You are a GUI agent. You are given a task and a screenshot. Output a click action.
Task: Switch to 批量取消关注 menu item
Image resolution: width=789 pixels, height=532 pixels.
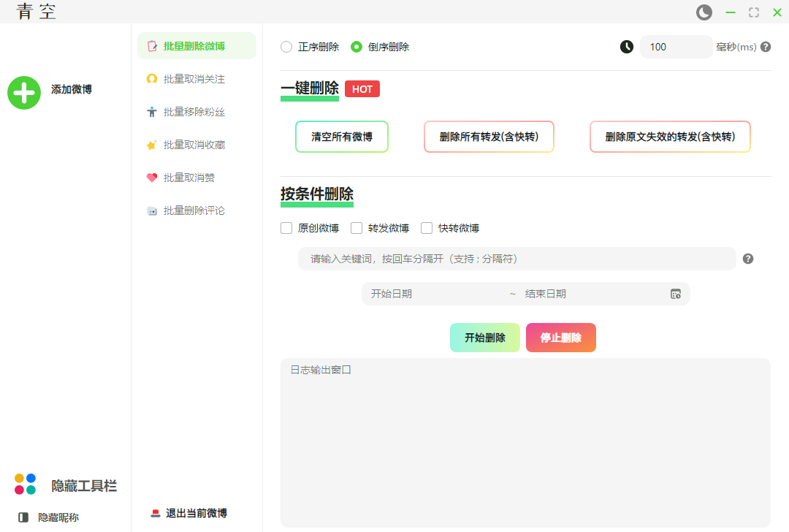(194, 79)
